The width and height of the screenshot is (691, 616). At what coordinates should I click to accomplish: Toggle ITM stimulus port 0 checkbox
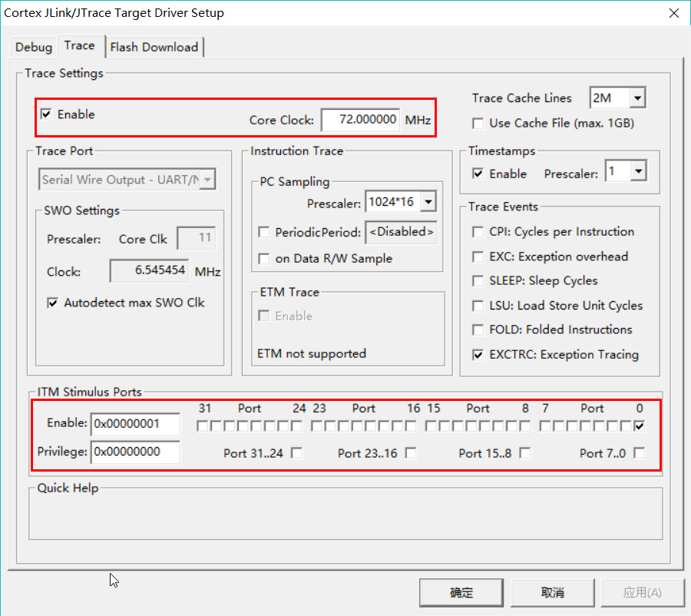pos(640,426)
